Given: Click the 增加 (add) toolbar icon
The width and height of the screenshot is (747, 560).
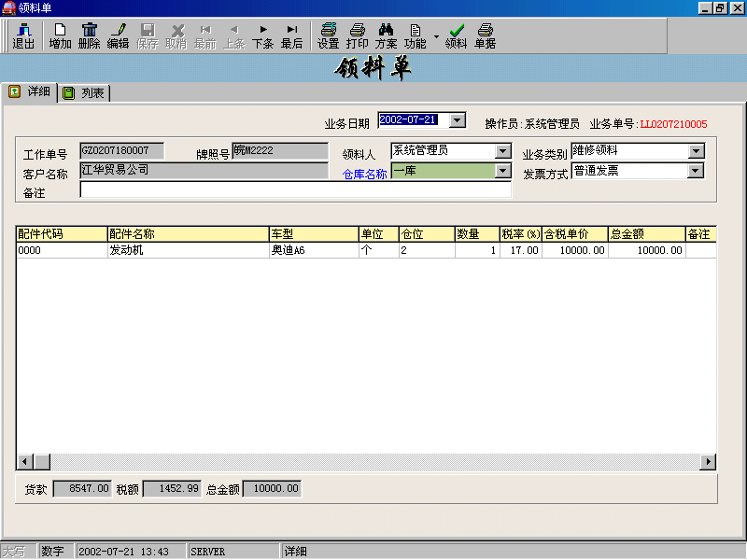Looking at the screenshot, I should (x=60, y=36).
